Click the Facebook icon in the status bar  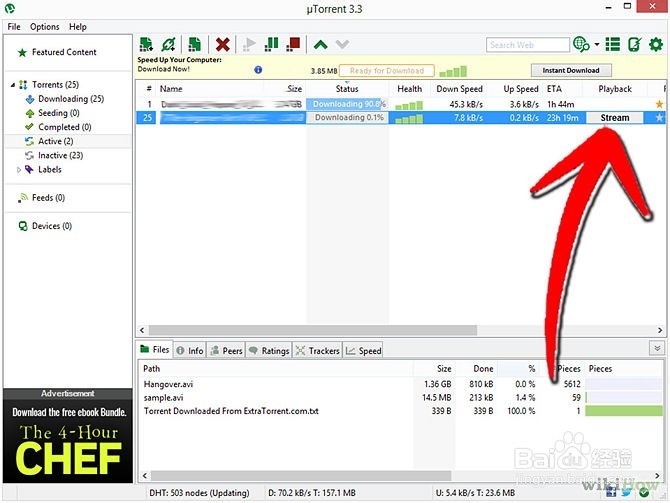(611, 492)
